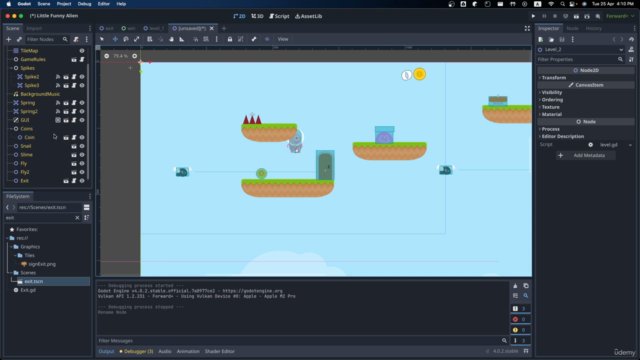Switch to the level_1 scene tab
The height and width of the screenshot is (360, 640).
153,28
